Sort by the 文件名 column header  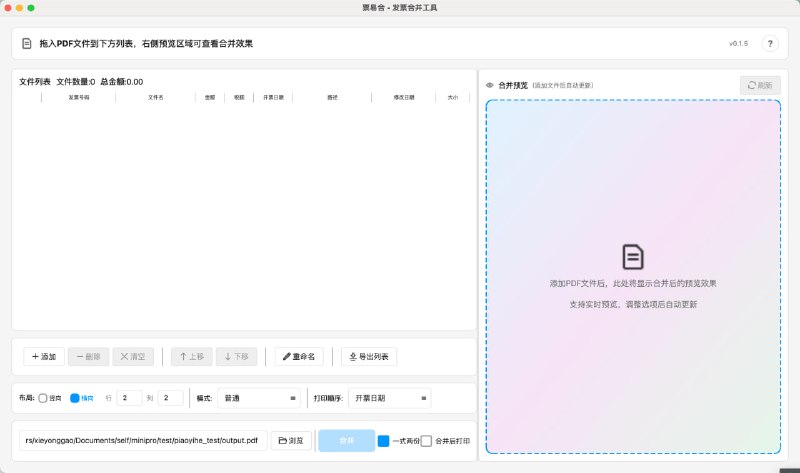(156, 97)
